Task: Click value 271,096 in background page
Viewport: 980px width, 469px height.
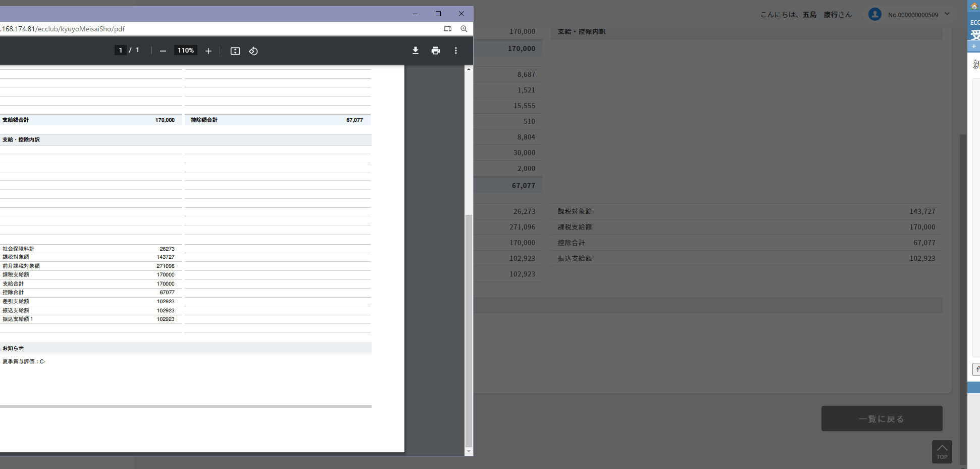Action: pos(522,227)
